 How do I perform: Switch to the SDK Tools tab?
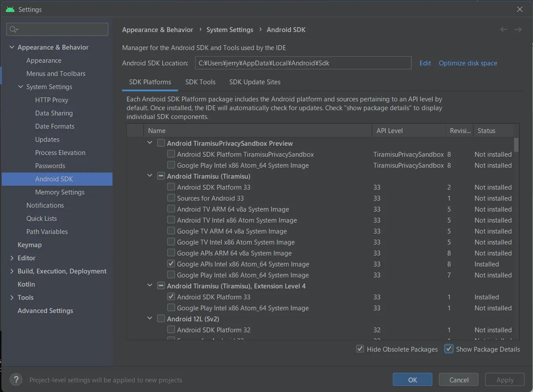pyautogui.click(x=200, y=82)
